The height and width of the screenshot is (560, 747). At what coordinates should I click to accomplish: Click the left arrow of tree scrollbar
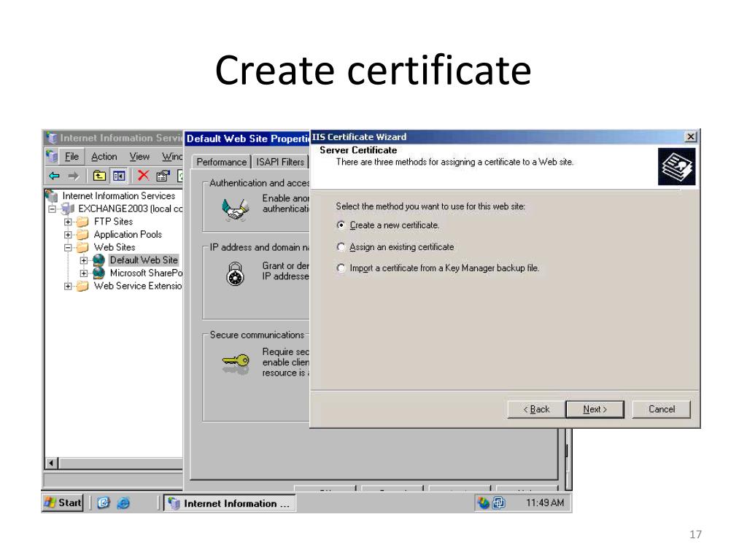click(x=52, y=463)
